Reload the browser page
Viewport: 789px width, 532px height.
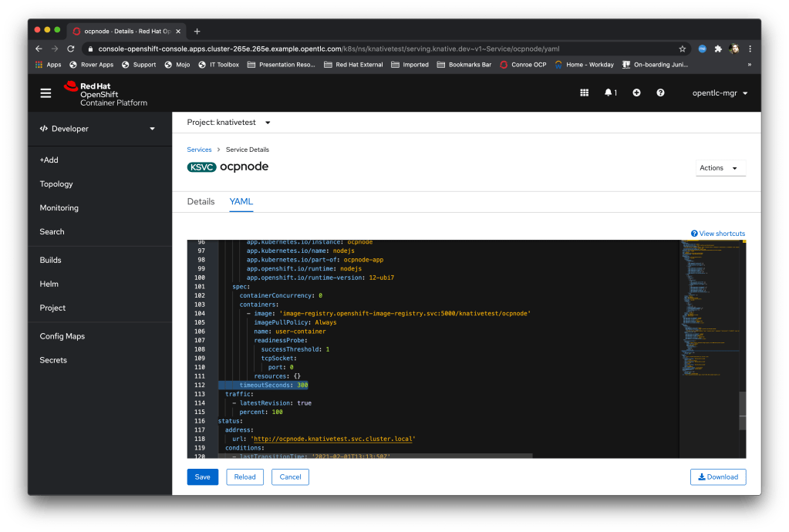pyautogui.click(x=71, y=49)
